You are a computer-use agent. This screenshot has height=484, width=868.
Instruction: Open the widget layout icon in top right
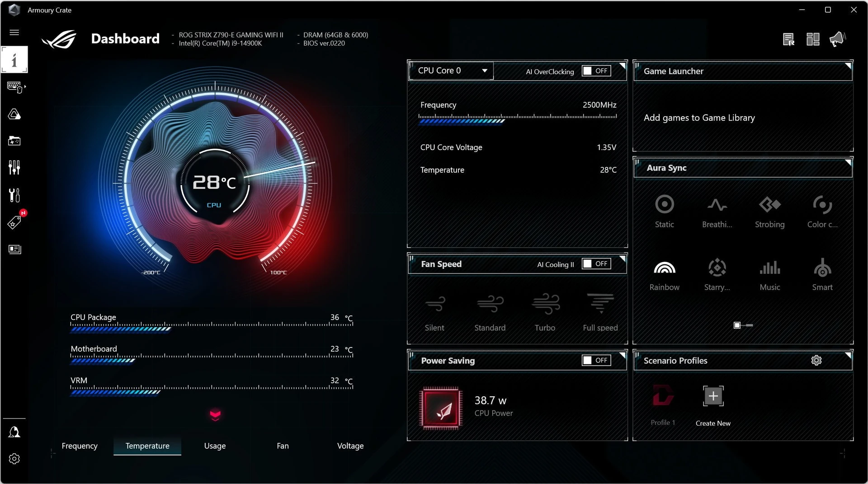coord(813,39)
